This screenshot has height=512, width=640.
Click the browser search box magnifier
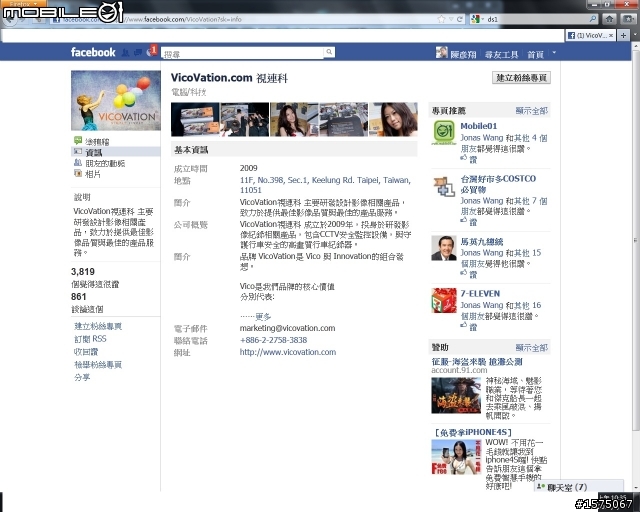tap(593, 19)
